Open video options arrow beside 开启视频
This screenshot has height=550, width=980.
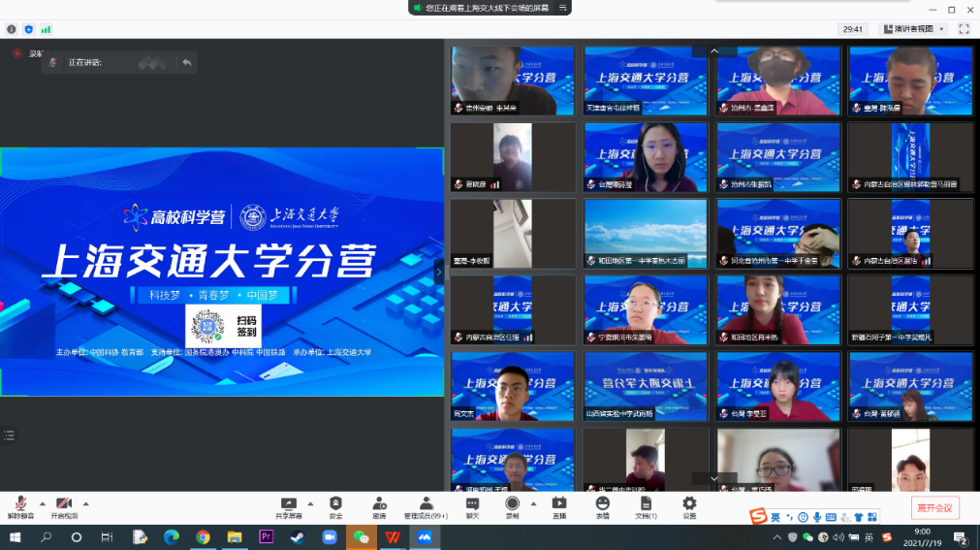[85, 503]
